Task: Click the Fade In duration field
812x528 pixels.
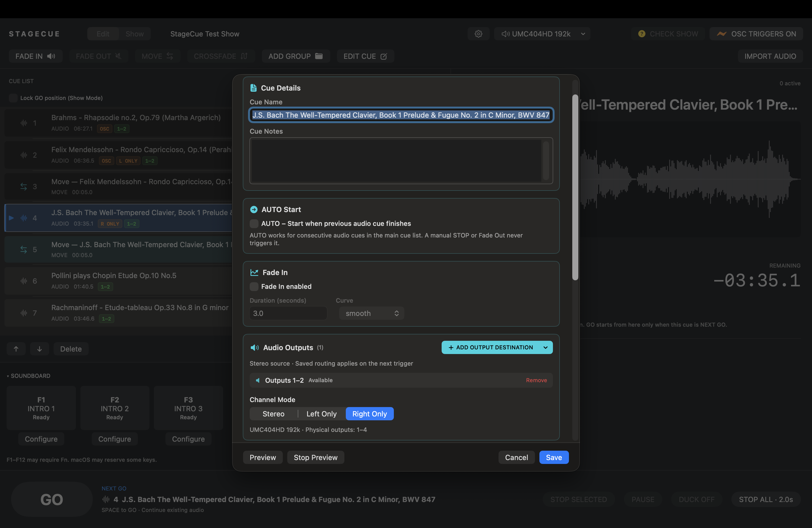Action: coord(288,313)
